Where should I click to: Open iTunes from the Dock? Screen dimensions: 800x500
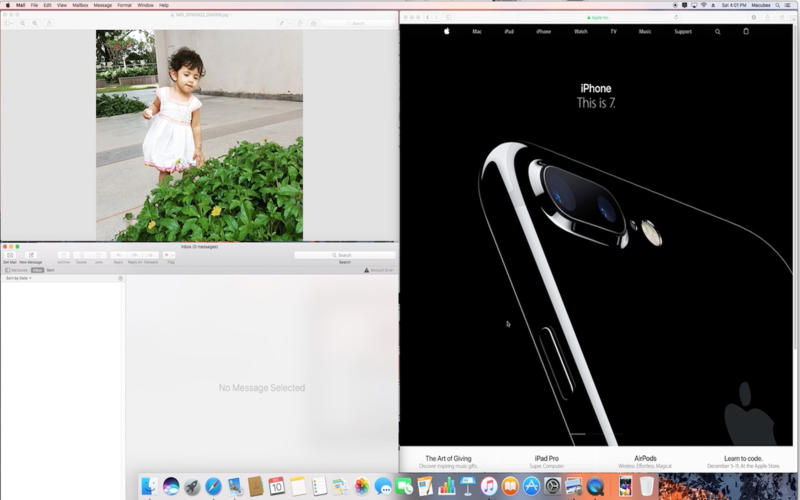pyautogui.click(x=488, y=486)
